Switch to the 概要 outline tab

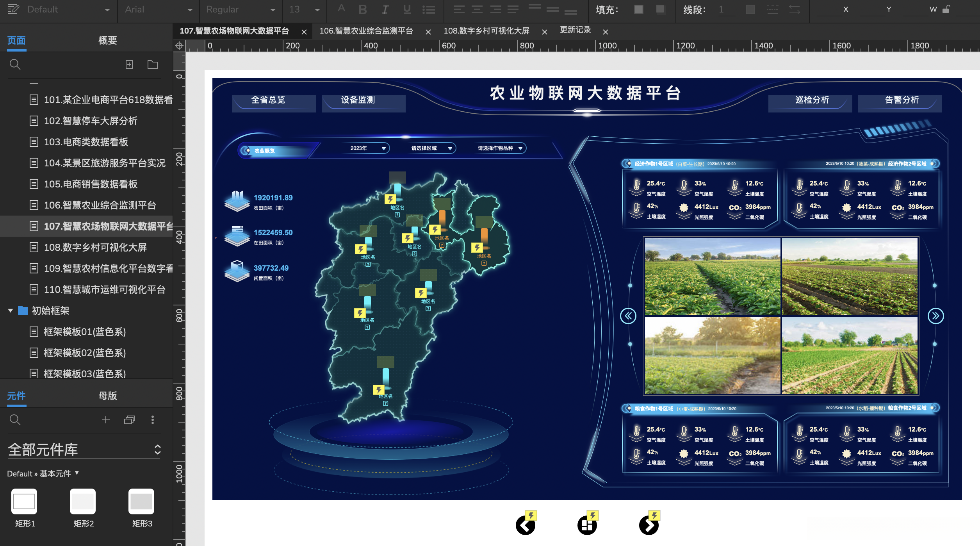point(107,41)
